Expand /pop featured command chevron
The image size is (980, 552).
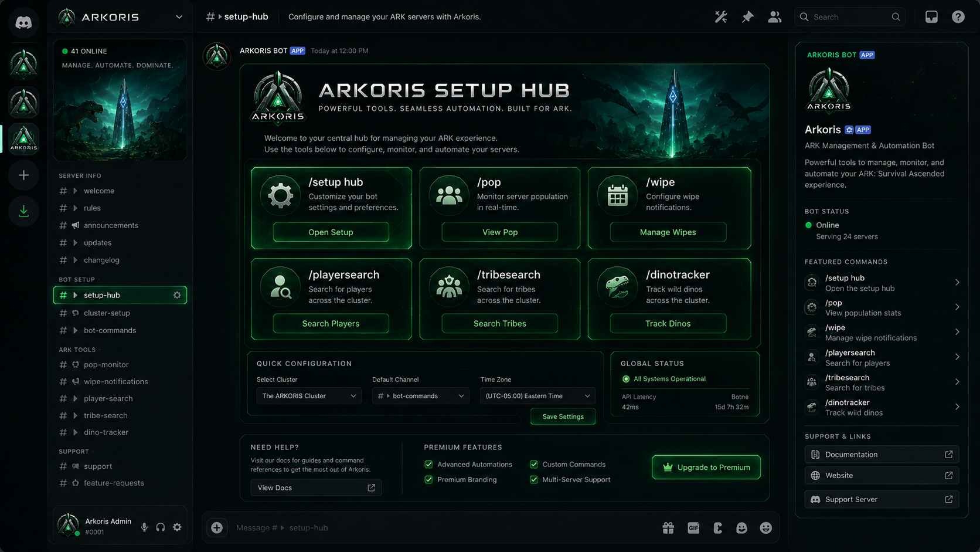coord(957,307)
